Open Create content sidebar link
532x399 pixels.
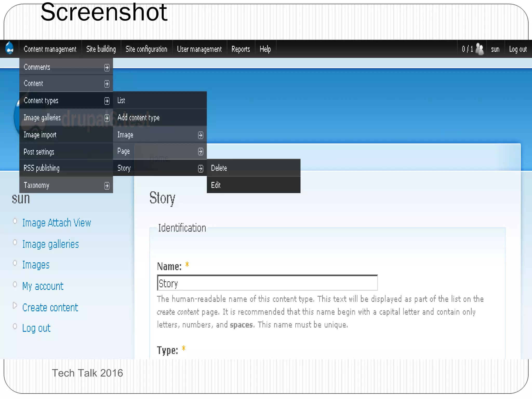point(50,308)
